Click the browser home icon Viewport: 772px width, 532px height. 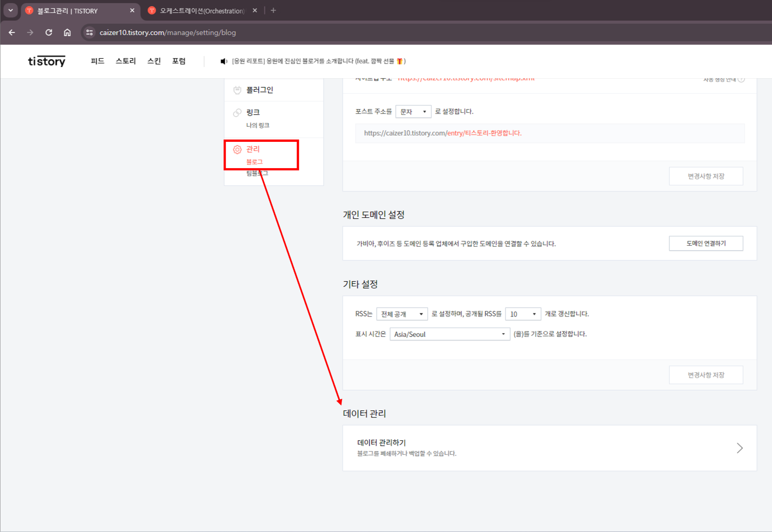point(67,32)
